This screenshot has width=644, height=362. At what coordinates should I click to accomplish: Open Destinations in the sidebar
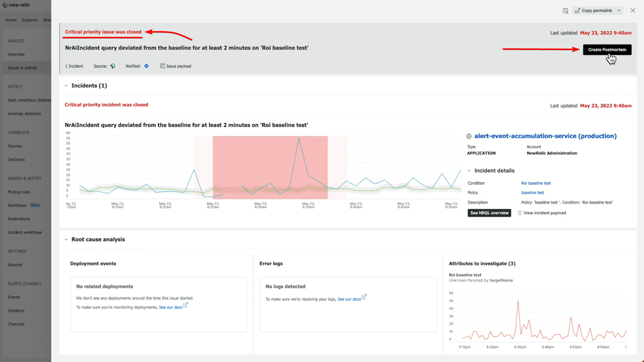[19, 219]
